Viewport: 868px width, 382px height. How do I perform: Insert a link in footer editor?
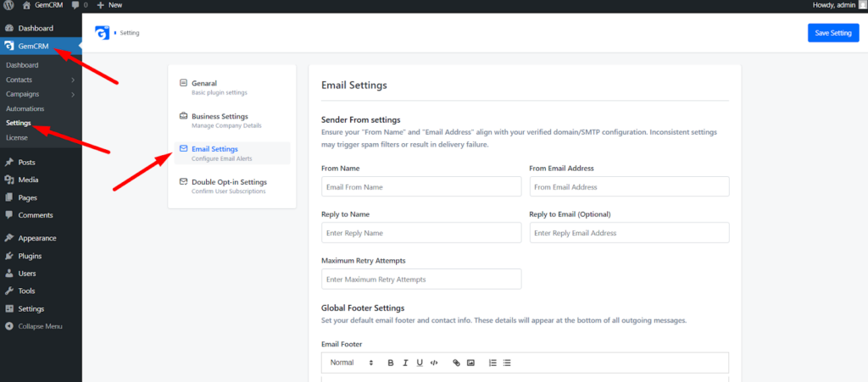click(x=456, y=363)
